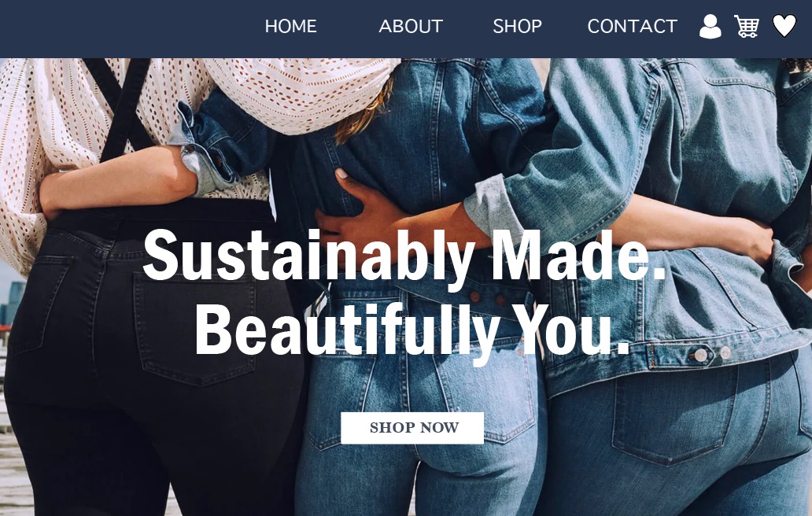
Task: Click the black jeans back pocket
Action: [196, 326]
